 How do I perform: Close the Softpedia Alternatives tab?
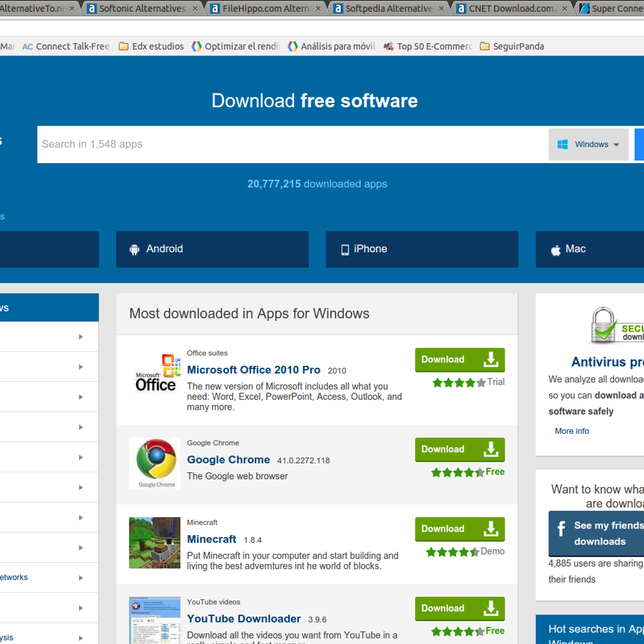tap(442, 8)
